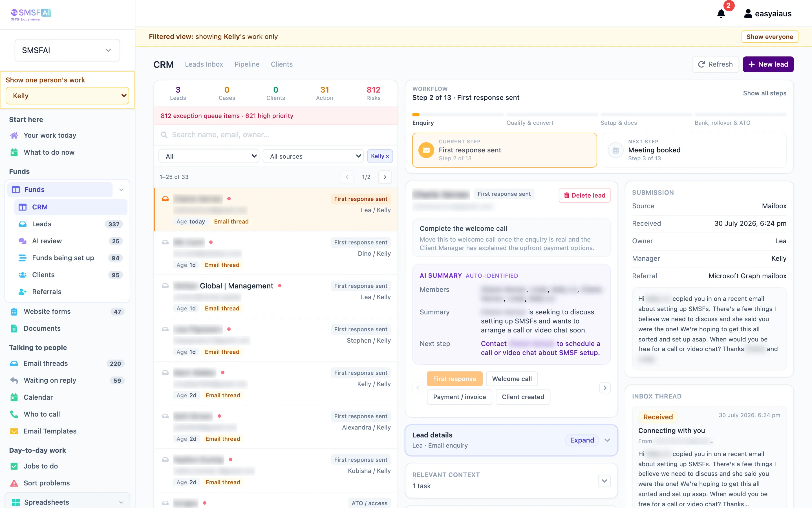Click the 812 exception queue items banner
The image size is (812, 508).
click(275, 116)
